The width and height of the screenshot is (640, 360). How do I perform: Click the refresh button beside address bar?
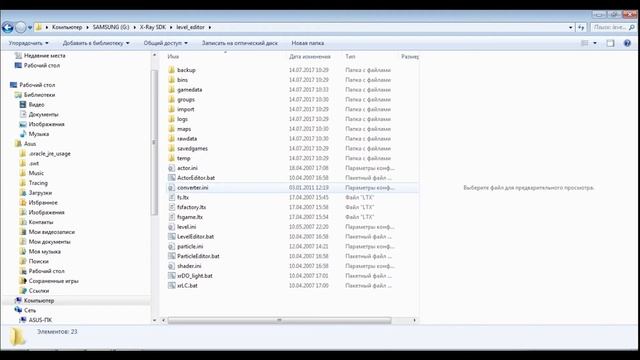(581, 27)
